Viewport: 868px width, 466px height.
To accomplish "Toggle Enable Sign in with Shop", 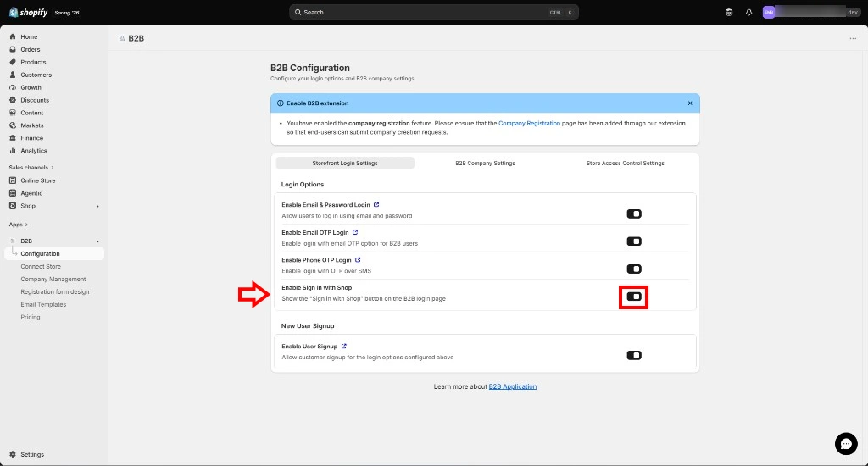I will click(x=634, y=297).
